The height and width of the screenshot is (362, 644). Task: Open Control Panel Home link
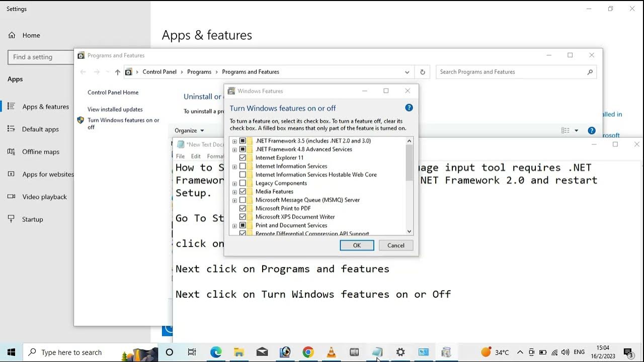click(x=113, y=93)
